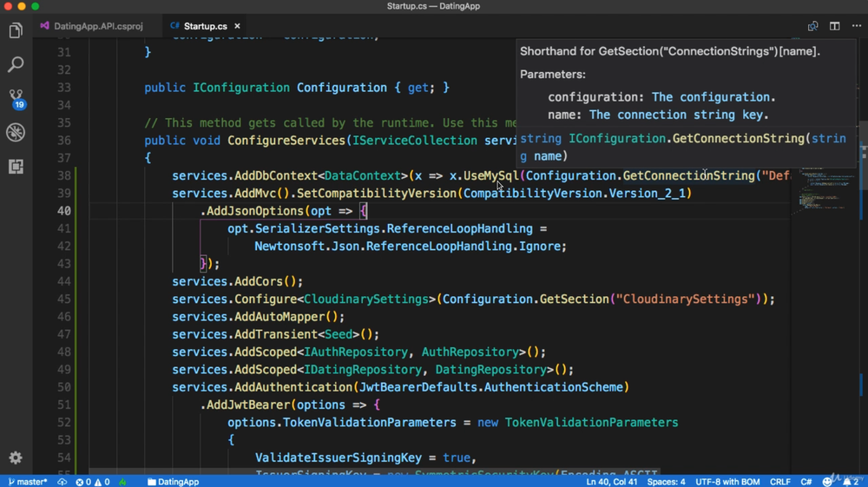Click IConfiguration on line 33

tap(240, 88)
